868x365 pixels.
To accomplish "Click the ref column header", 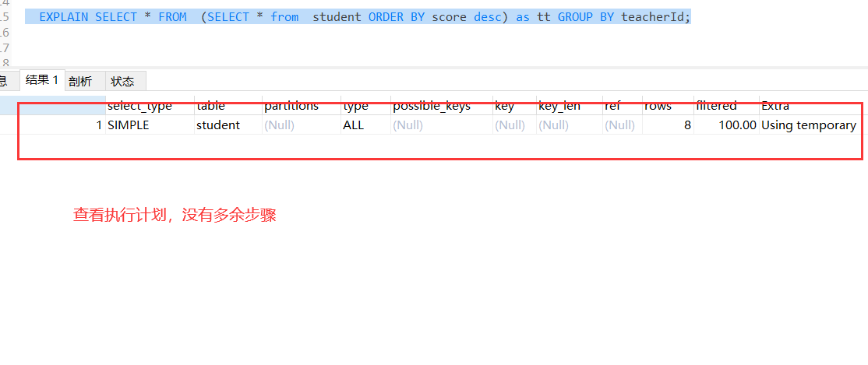I will click(623, 105).
